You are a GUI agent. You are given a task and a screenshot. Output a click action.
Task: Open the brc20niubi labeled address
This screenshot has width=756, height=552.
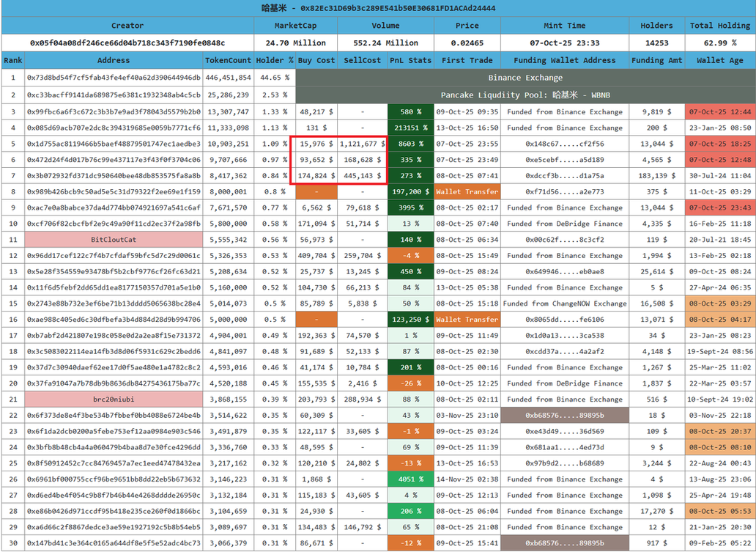tap(114, 400)
